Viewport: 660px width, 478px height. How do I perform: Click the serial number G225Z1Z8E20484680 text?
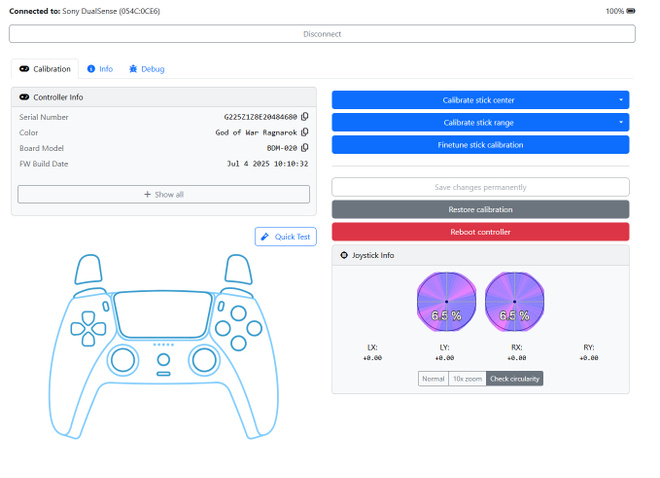pyautogui.click(x=261, y=117)
